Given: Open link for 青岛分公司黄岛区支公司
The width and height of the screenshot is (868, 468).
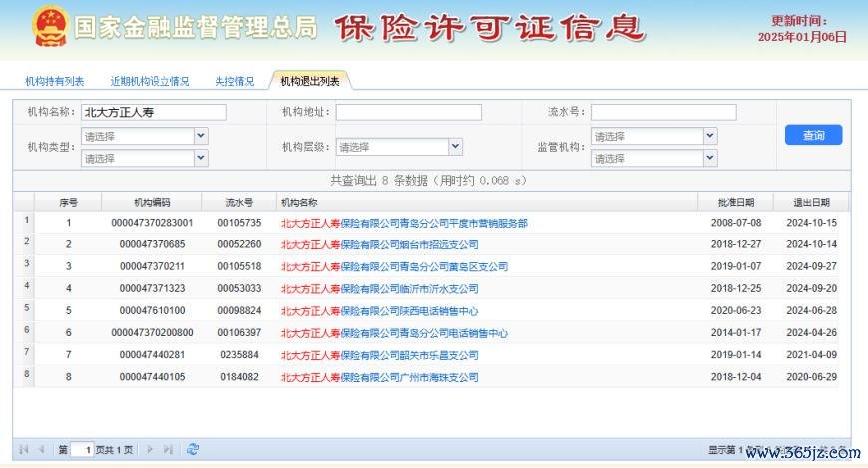Looking at the screenshot, I should coord(394,267).
